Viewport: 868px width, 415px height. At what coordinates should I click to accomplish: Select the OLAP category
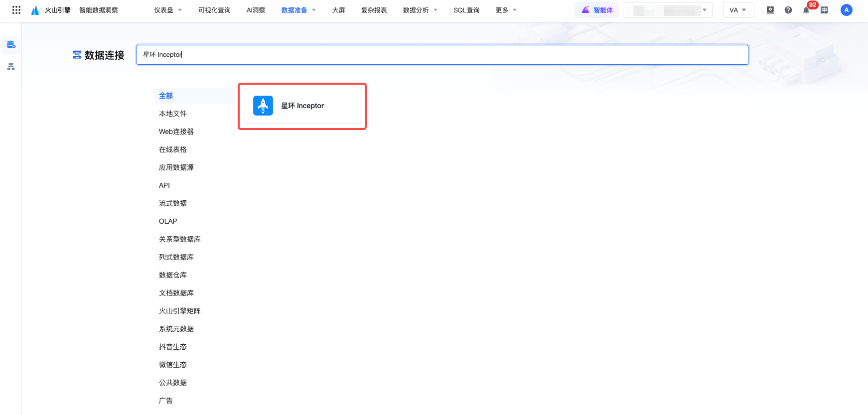click(168, 221)
